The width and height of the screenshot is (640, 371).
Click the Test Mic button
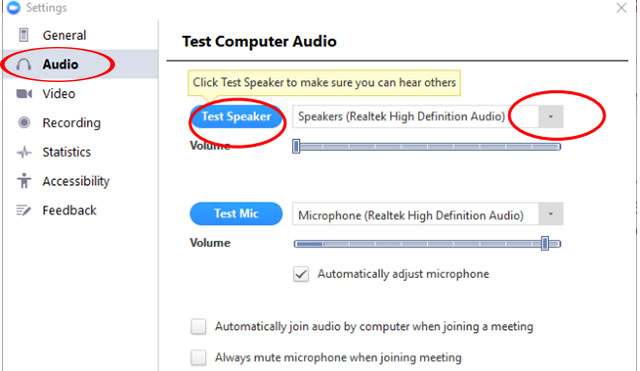click(x=236, y=213)
